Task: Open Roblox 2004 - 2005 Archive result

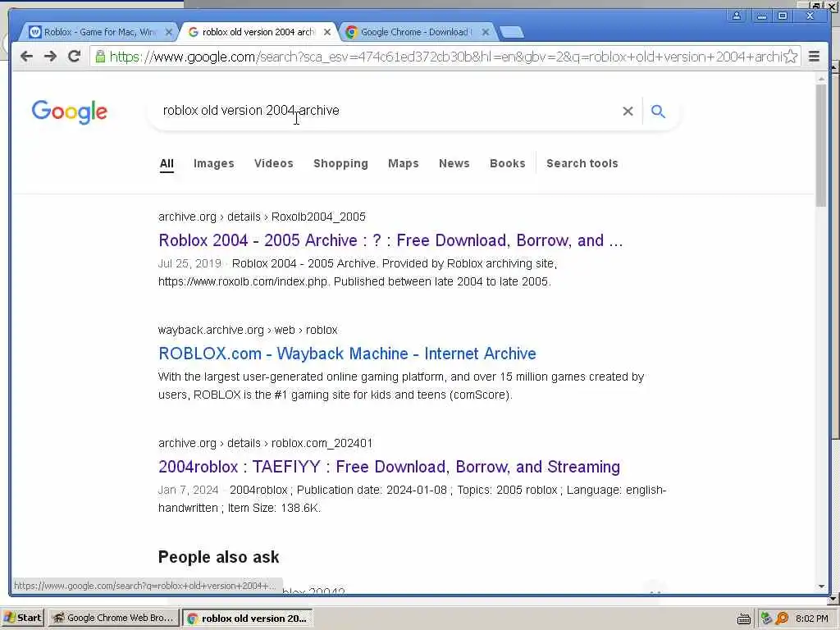Action: click(x=390, y=240)
